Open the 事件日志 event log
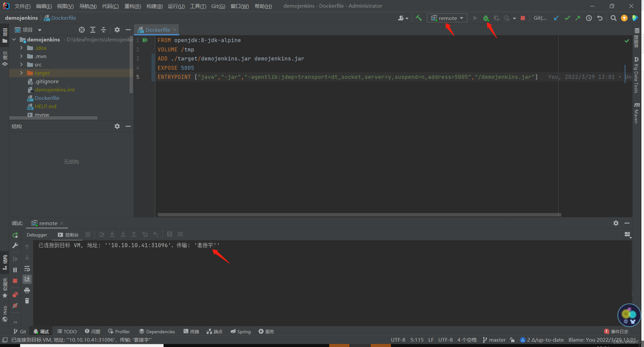The height and width of the screenshot is (347, 644). coord(616,331)
